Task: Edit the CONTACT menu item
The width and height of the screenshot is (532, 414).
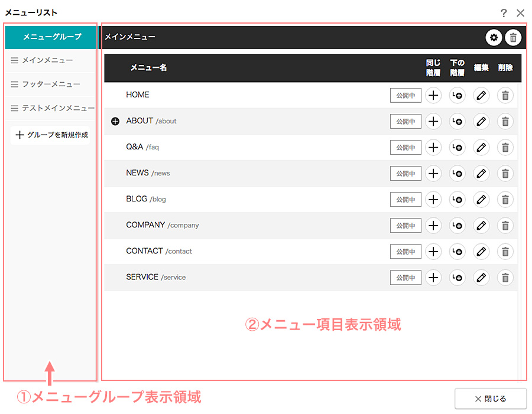Action: [481, 252]
